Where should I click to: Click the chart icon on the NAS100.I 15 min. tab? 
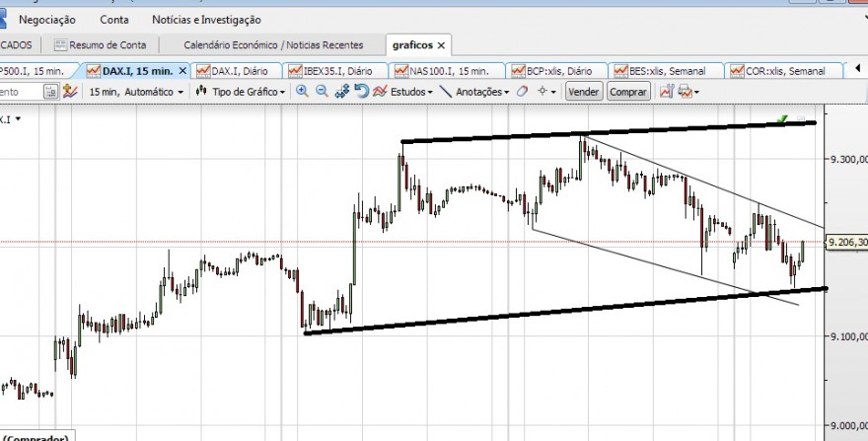pos(401,71)
